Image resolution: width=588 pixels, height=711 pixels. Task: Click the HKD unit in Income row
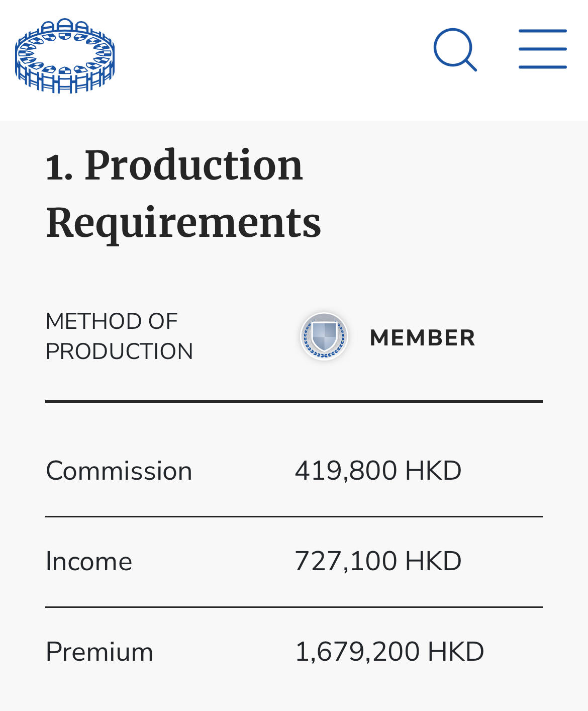[433, 562]
